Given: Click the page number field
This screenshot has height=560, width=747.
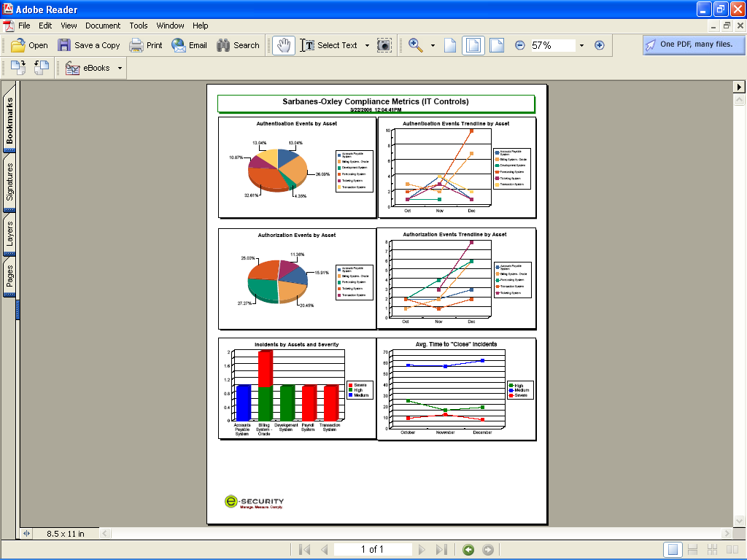Looking at the screenshot, I should click(373, 550).
